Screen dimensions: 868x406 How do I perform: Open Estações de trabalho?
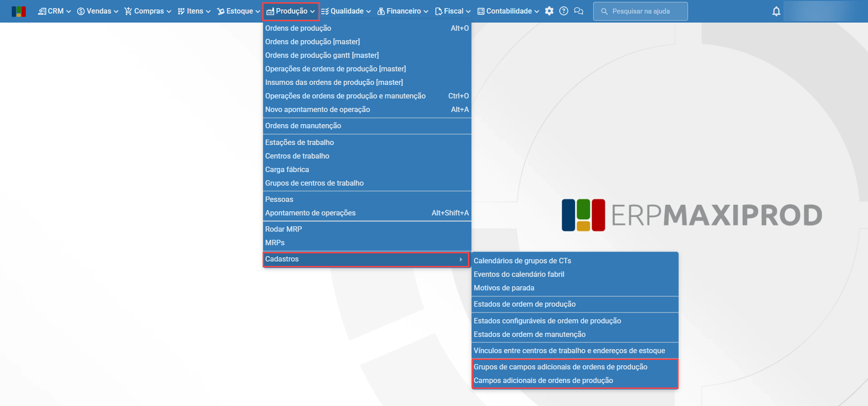[367, 142]
